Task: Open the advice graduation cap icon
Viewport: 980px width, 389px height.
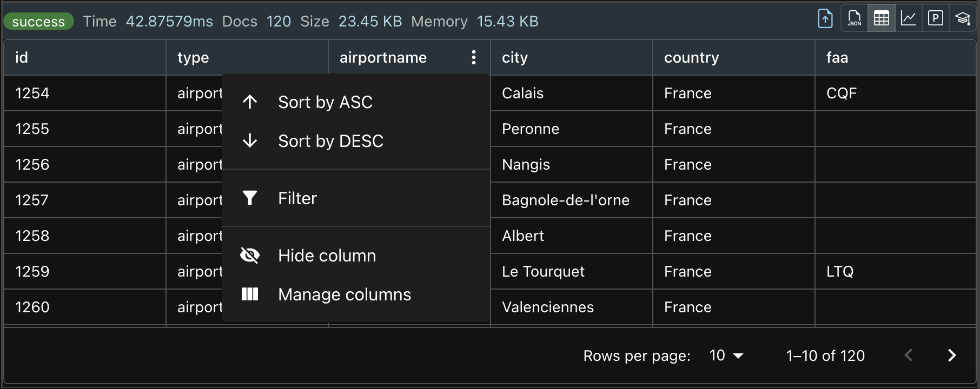Action: pos(963,19)
